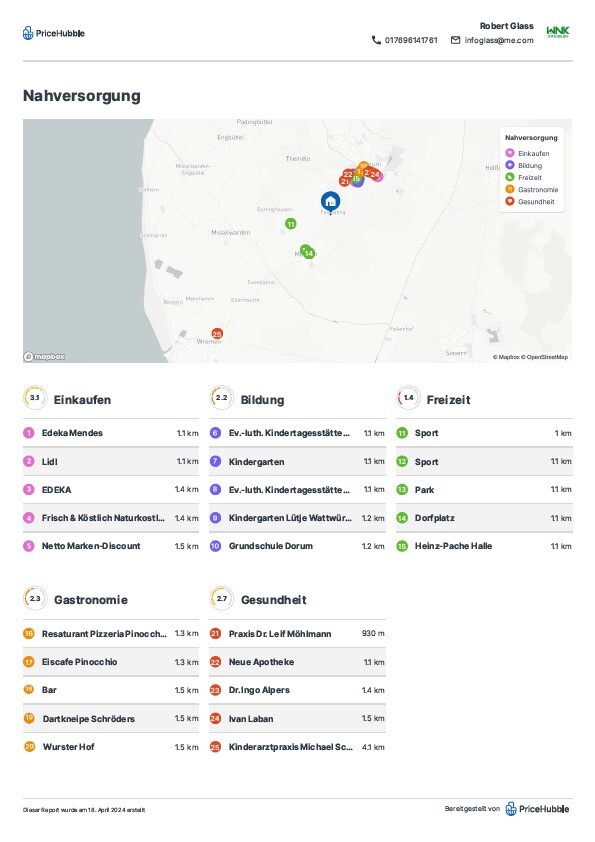Click email address infoglass@me.com
The image size is (595, 842).
[499, 40]
